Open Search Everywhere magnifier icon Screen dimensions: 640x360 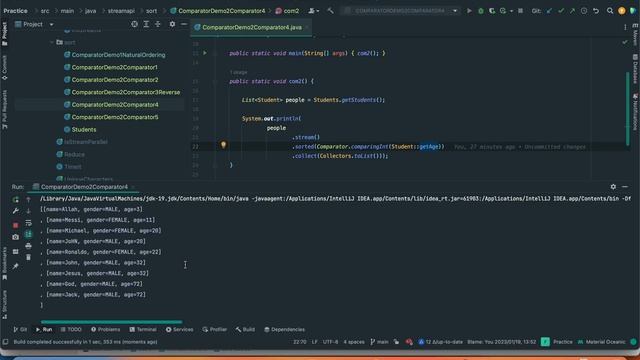tap(610, 11)
